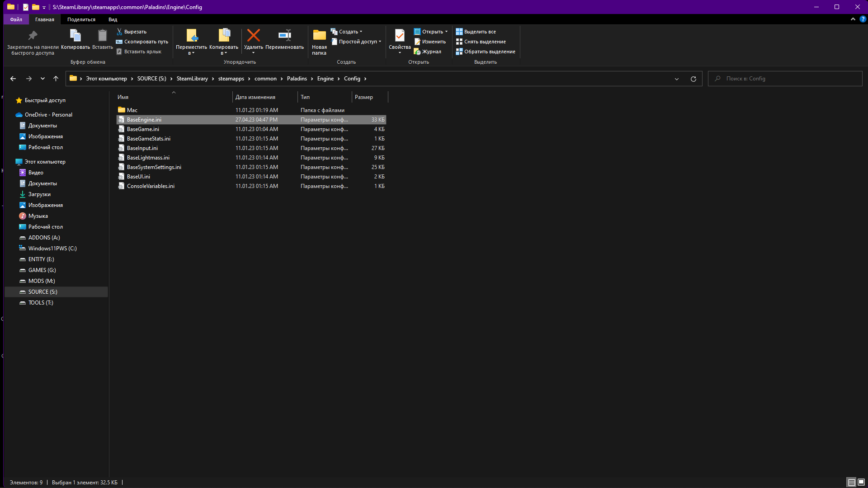Go back to previous folder

click(13, 79)
